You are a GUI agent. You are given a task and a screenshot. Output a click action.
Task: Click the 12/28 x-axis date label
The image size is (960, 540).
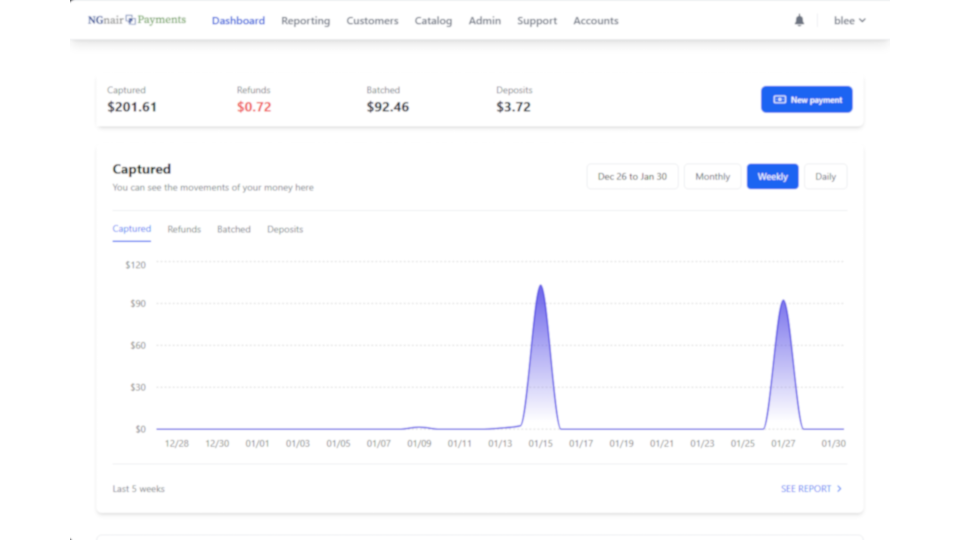[x=176, y=443]
